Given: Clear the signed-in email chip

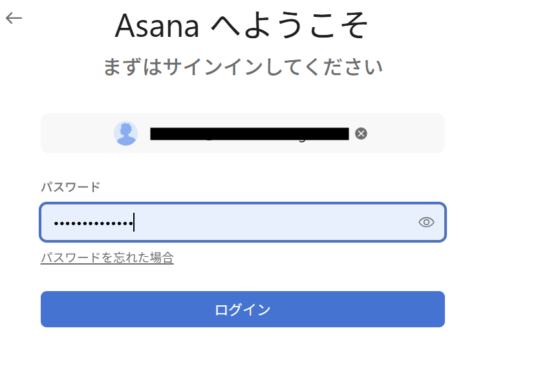Looking at the screenshot, I should tap(362, 133).
